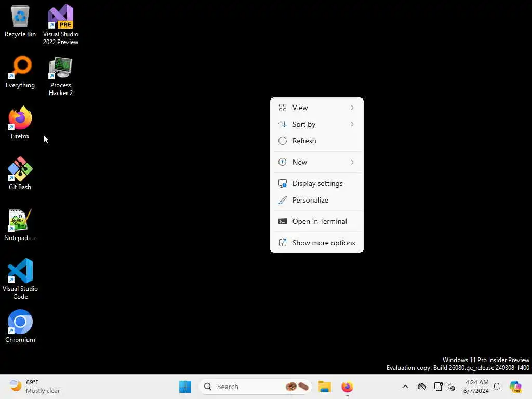The width and height of the screenshot is (532, 399).
Task: Select the Everything search shortcut
Action: [x=20, y=72]
